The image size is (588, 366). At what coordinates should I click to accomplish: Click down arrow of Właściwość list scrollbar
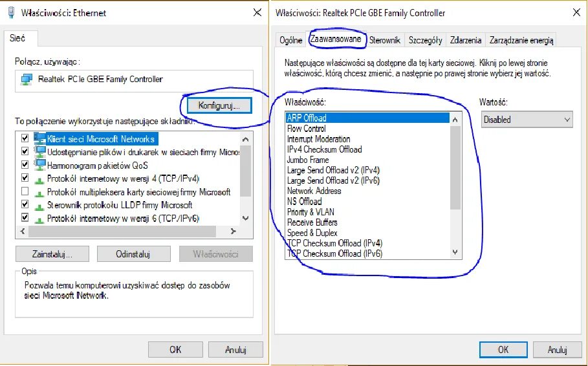click(x=455, y=252)
